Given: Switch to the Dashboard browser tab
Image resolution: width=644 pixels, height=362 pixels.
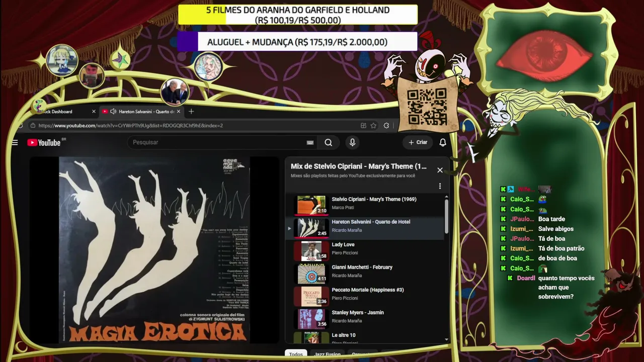Looking at the screenshot, I should pyautogui.click(x=62, y=112).
